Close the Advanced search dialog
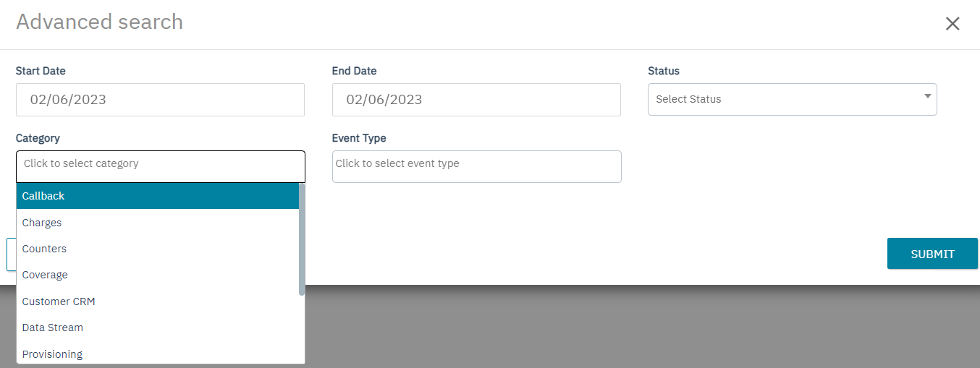This screenshot has width=980, height=368. [952, 24]
